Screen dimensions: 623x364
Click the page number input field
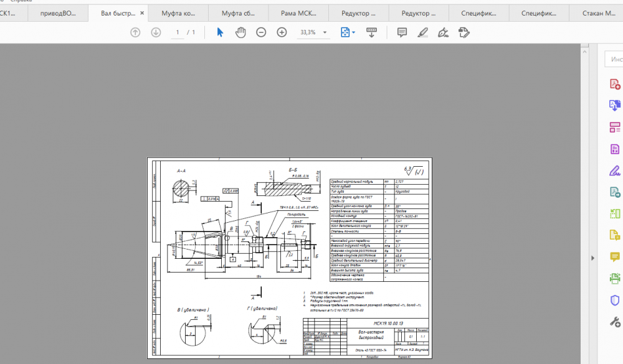(x=178, y=32)
